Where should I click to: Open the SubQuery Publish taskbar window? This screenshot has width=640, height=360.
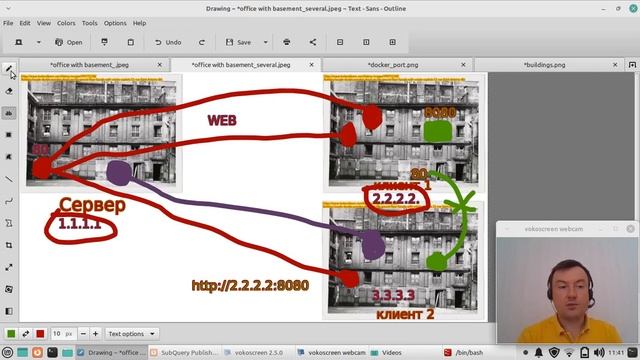point(184,352)
